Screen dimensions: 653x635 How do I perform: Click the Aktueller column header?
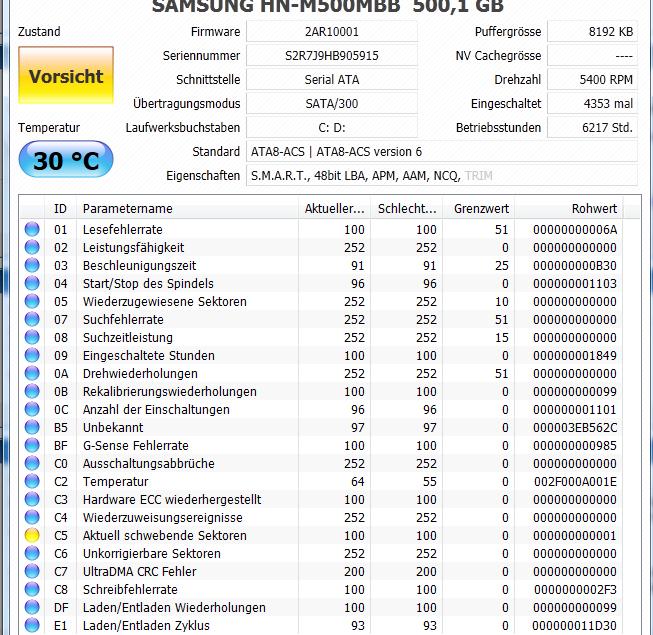(x=334, y=208)
